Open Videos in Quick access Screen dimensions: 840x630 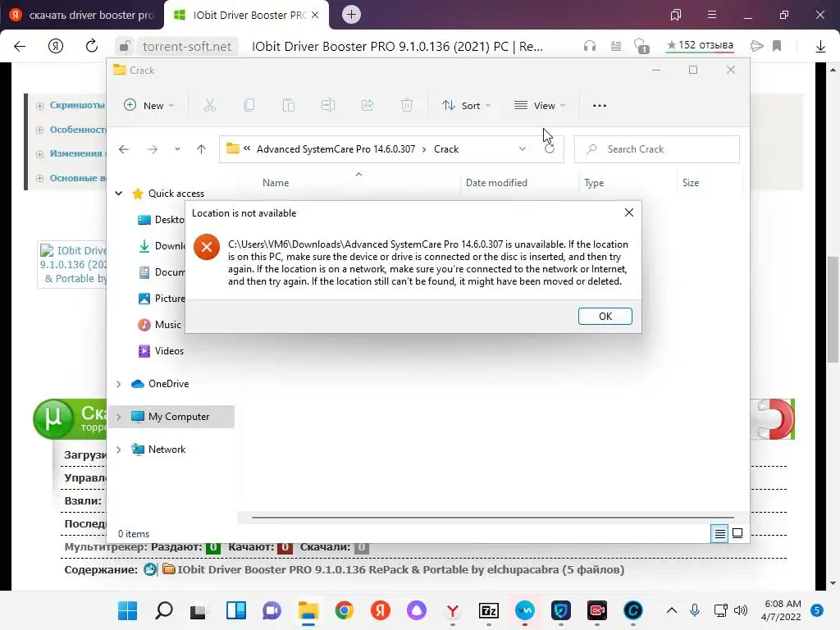coord(169,351)
